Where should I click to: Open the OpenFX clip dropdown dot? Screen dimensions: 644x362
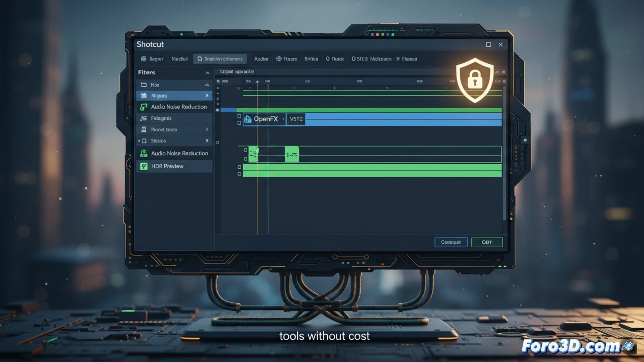pos(283,119)
